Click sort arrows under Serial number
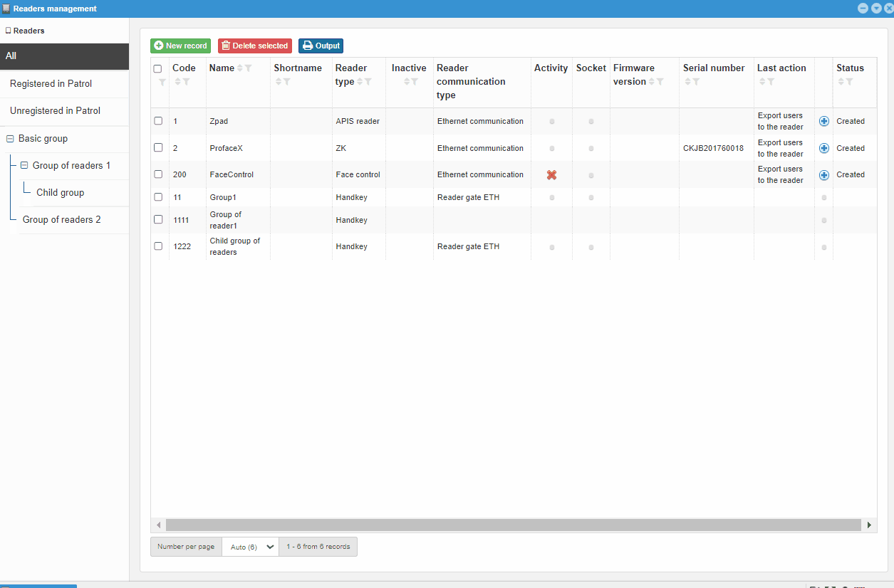The image size is (894, 588). (687, 82)
